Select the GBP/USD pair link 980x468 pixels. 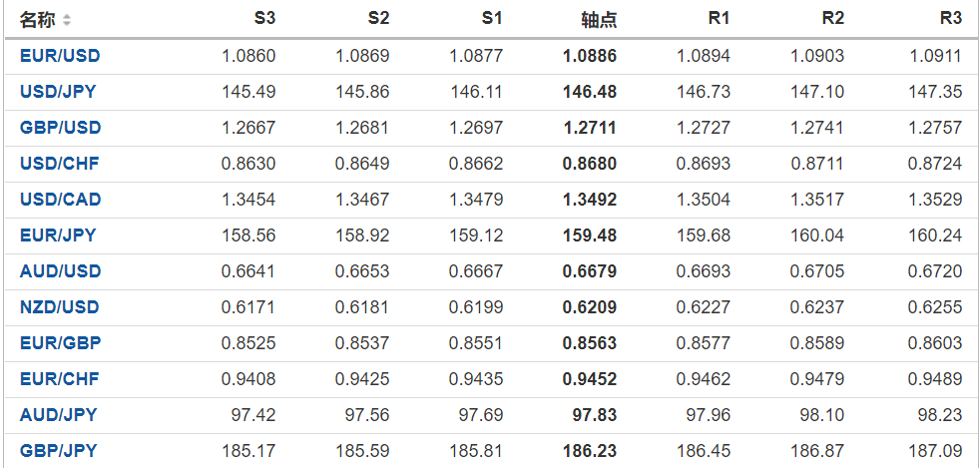click(60, 128)
